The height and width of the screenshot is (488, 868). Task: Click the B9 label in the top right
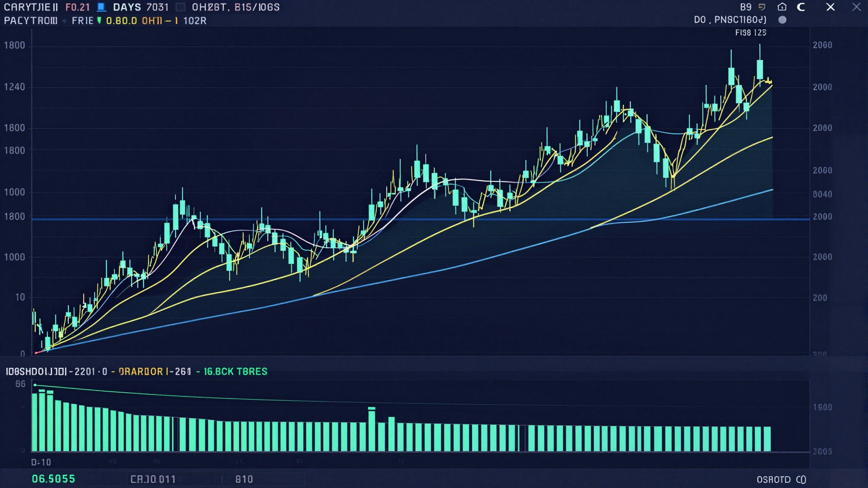pyautogui.click(x=746, y=7)
